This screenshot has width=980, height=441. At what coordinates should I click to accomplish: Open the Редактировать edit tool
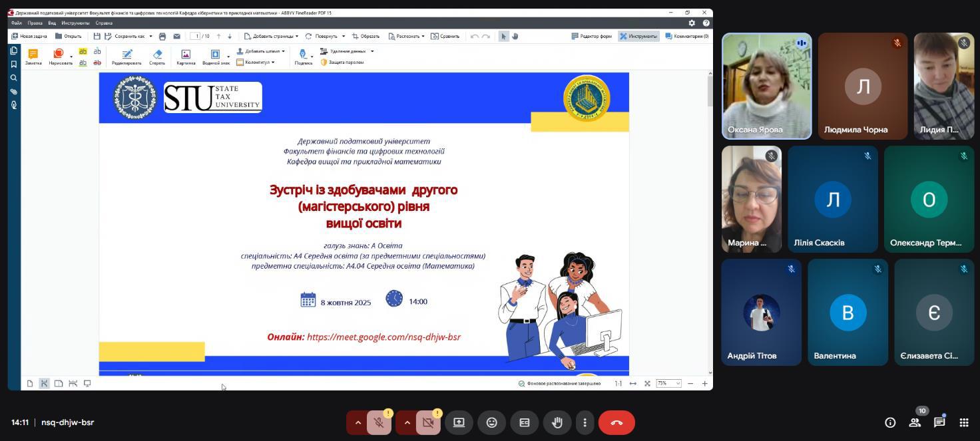126,57
